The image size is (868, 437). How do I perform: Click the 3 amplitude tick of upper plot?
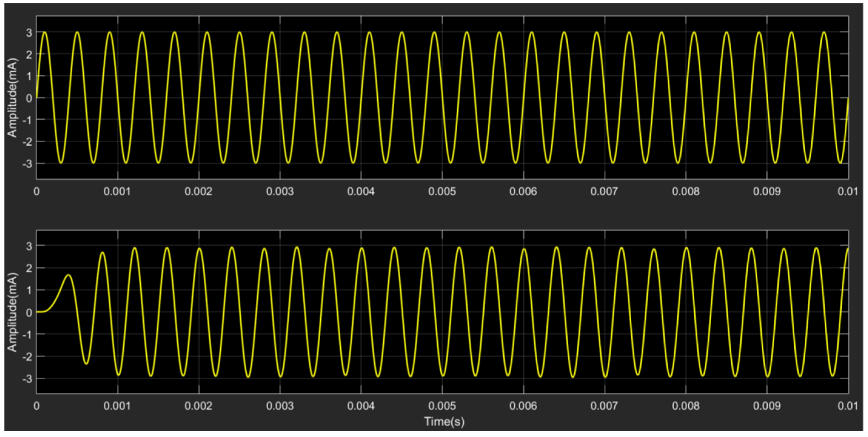click(29, 33)
